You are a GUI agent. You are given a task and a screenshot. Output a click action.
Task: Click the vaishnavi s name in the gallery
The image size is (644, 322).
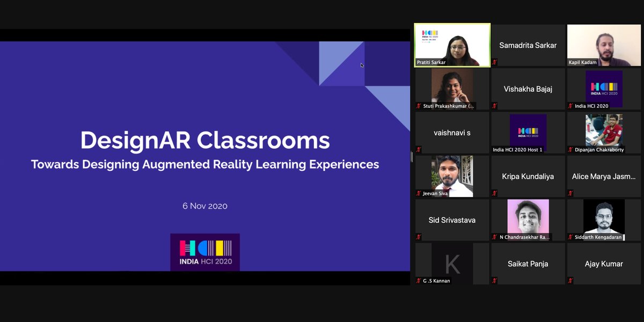click(452, 133)
